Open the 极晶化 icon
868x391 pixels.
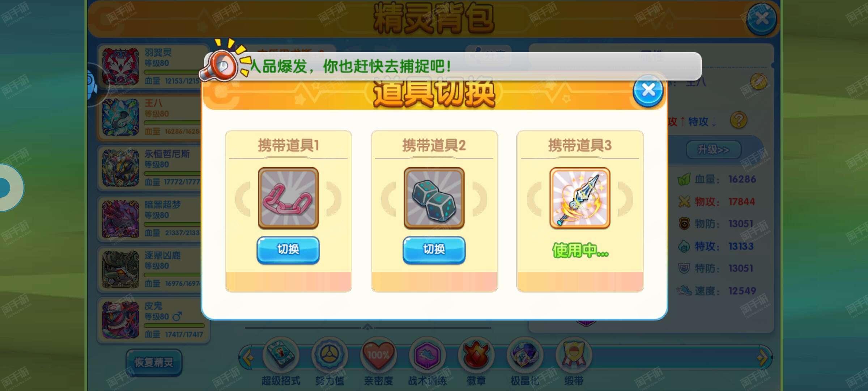525,356
